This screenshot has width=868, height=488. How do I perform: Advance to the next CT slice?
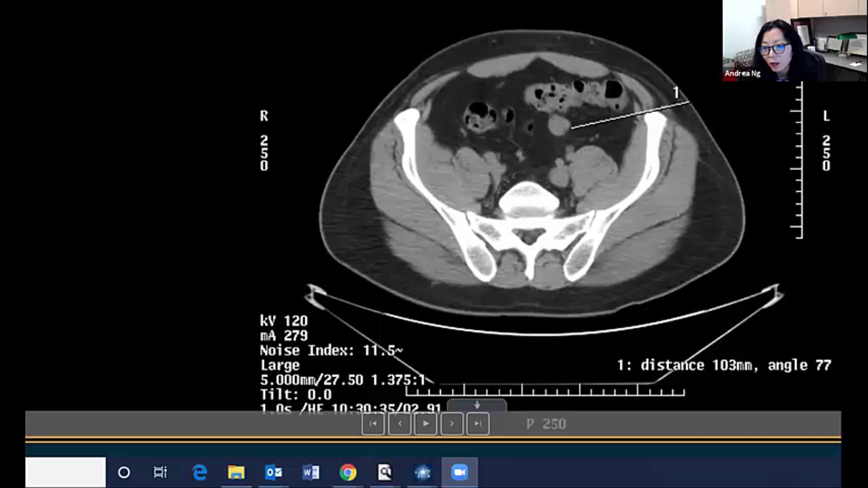452,424
